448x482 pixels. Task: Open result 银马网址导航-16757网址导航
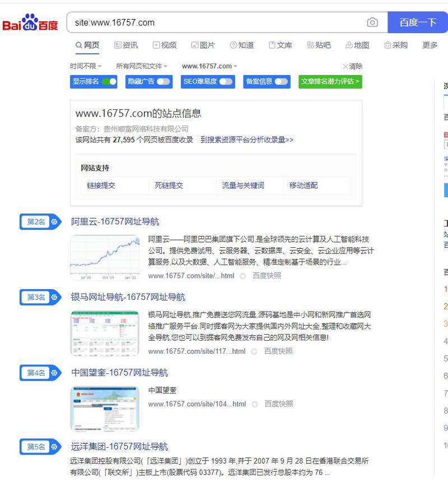pos(128,297)
